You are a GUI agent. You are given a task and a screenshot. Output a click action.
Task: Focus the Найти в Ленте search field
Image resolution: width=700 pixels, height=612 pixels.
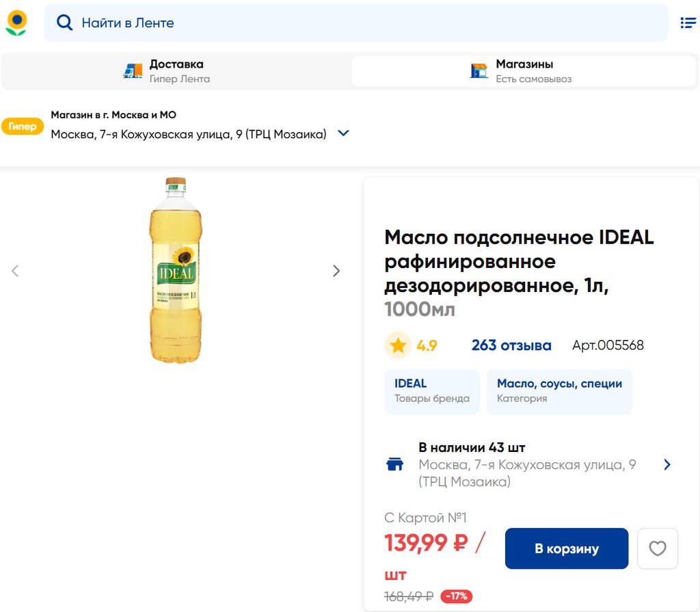click(x=369, y=23)
